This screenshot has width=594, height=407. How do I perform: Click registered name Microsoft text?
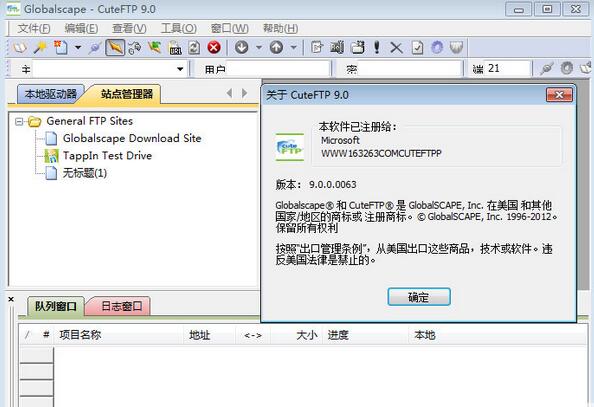(x=340, y=140)
